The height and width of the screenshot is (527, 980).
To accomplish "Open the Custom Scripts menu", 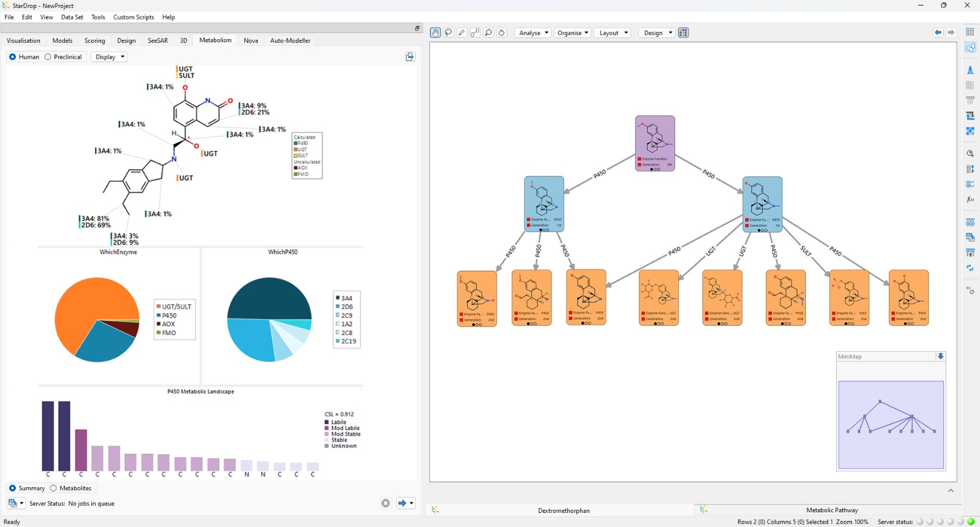I will coord(134,17).
